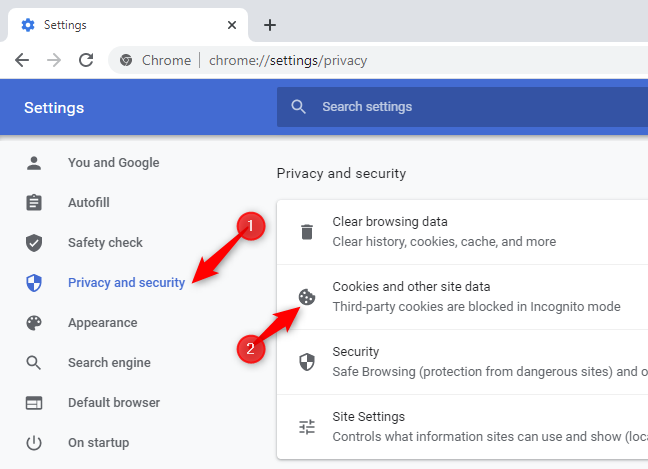Open Safety check section
This screenshot has height=469, width=648.
105,243
